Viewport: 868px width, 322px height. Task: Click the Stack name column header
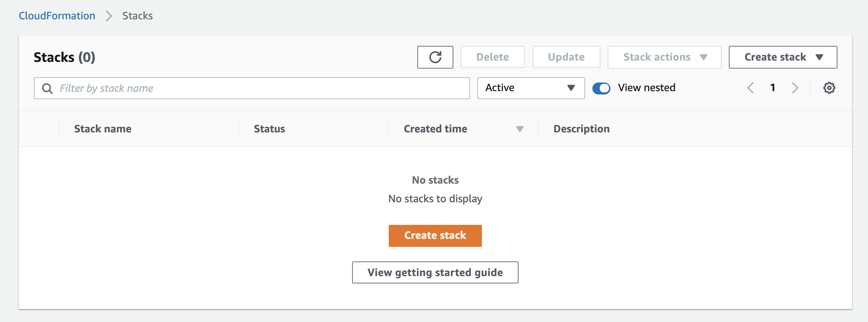click(103, 129)
